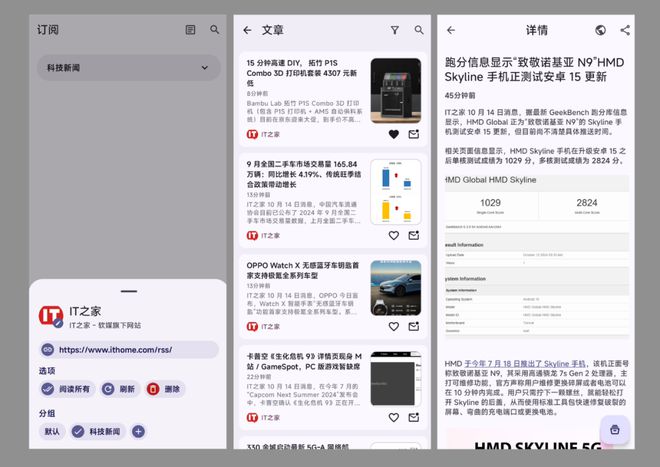The image size is (660, 467).
Task: Mark the 拓竹 P1S article read icon
Action: (414, 134)
